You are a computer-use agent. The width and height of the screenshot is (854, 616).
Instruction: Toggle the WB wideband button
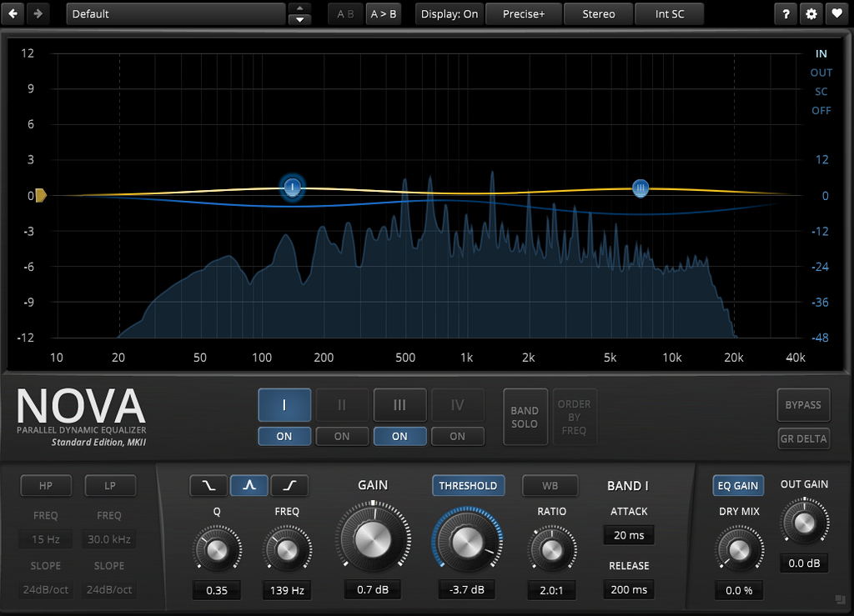(550, 485)
